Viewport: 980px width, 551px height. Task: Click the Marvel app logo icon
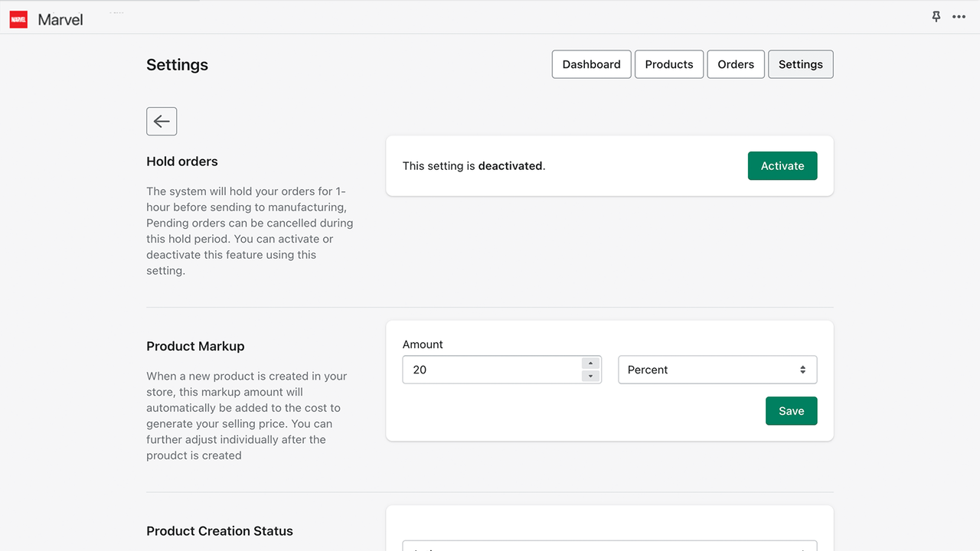click(x=18, y=20)
